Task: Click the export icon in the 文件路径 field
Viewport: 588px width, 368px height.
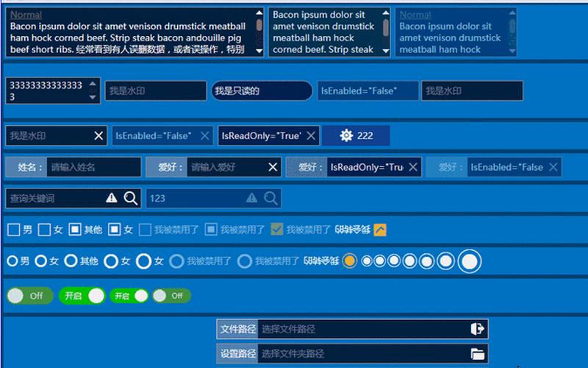Action: coord(477,329)
